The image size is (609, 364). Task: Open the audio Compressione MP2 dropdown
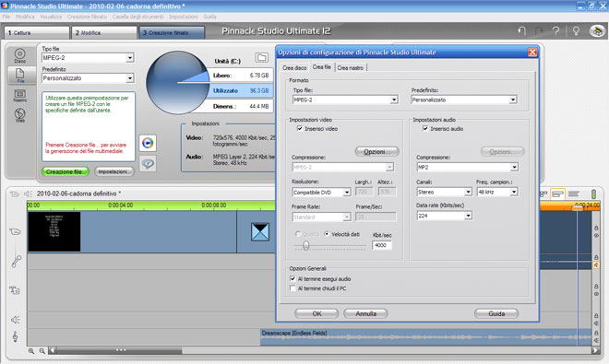point(514,167)
